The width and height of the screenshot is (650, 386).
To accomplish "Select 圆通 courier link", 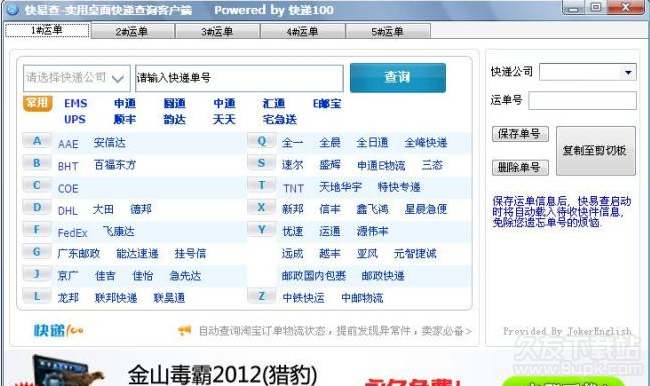I will (175, 103).
